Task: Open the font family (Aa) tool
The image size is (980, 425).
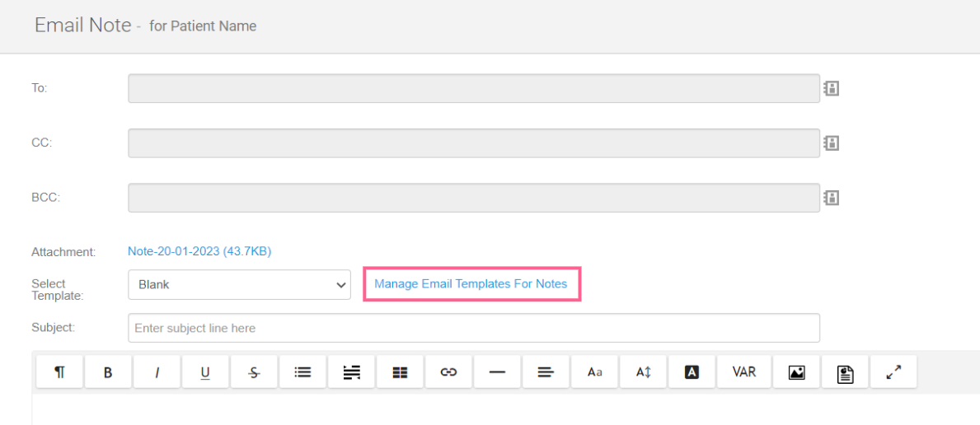Action: pyautogui.click(x=594, y=372)
